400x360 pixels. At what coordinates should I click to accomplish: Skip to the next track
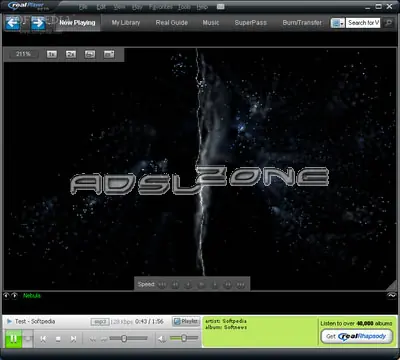(x=73, y=339)
